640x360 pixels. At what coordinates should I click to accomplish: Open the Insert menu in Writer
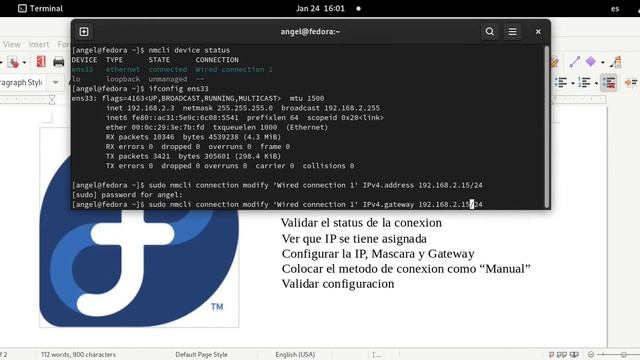click(39, 44)
